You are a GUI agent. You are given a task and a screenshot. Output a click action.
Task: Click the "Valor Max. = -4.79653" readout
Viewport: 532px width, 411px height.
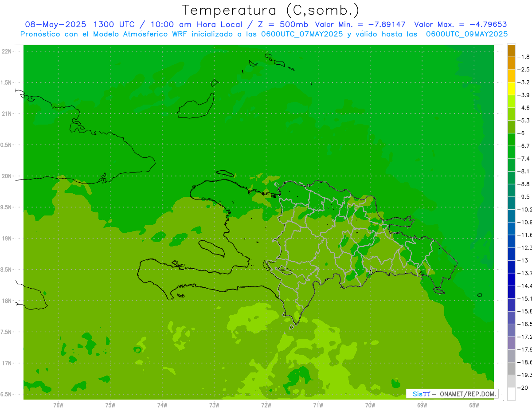point(460,24)
